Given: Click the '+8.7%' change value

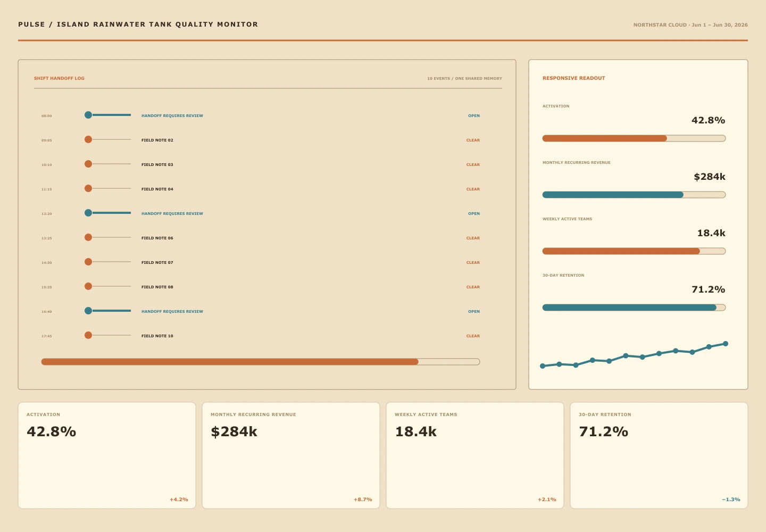Looking at the screenshot, I should 363,500.
